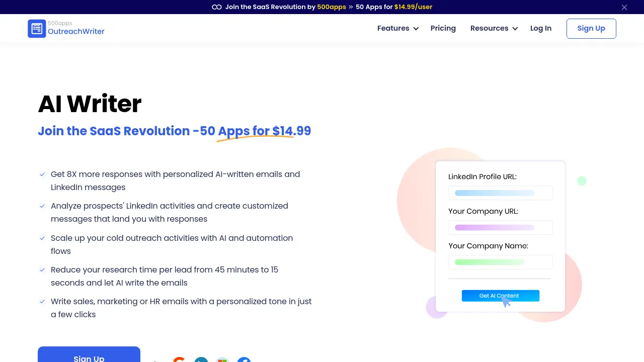Screen dimensions: 644x362
Task: Click the AI Writer heading
Action: click(x=90, y=104)
